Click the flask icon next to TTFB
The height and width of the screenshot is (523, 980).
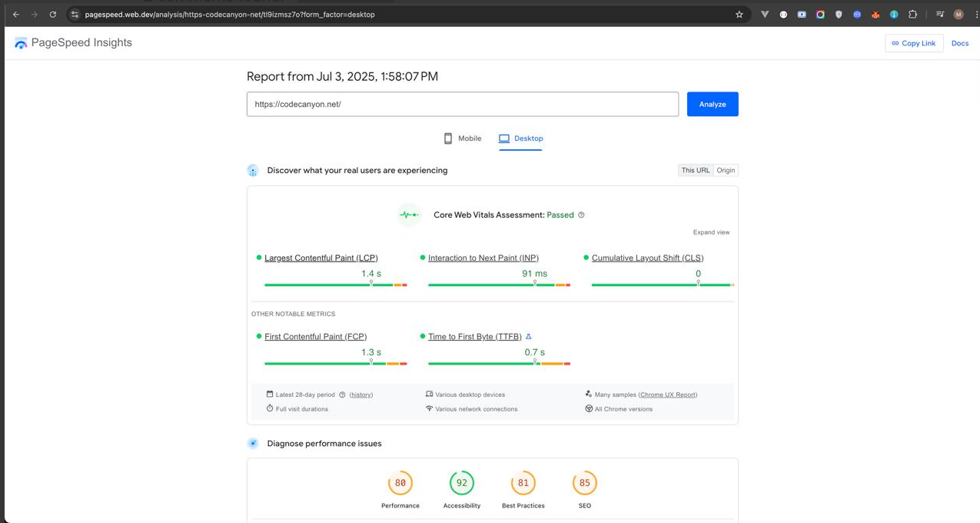point(529,336)
